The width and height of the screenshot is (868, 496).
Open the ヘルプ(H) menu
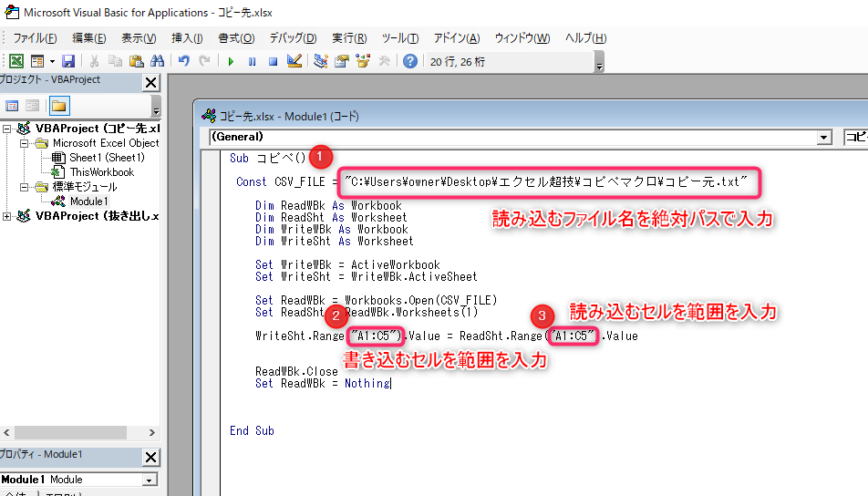(x=585, y=38)
